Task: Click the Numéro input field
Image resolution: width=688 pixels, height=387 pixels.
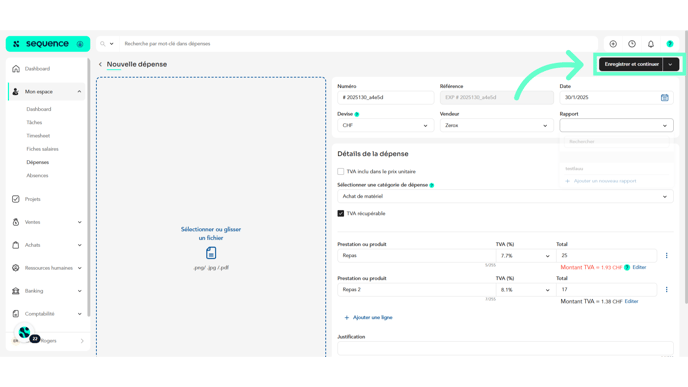Action: (x=385, y=97)
